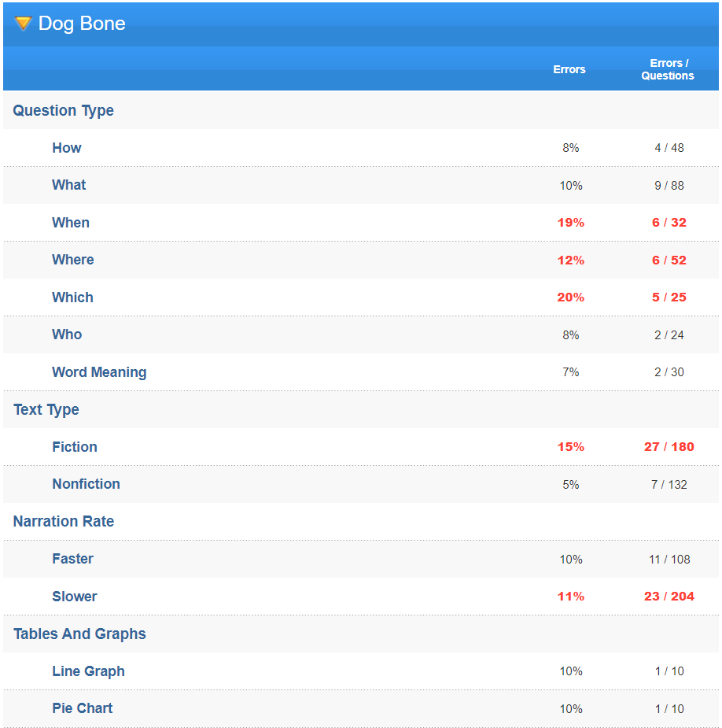This screenshot has height=728, width=722.
Task: Open the What question type link
Action: 69,185
